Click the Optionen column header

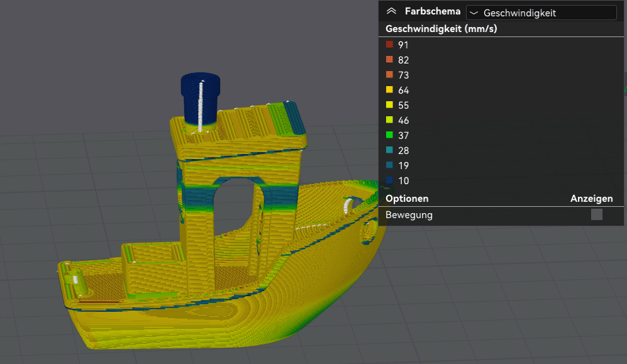(x=407, y=199)
